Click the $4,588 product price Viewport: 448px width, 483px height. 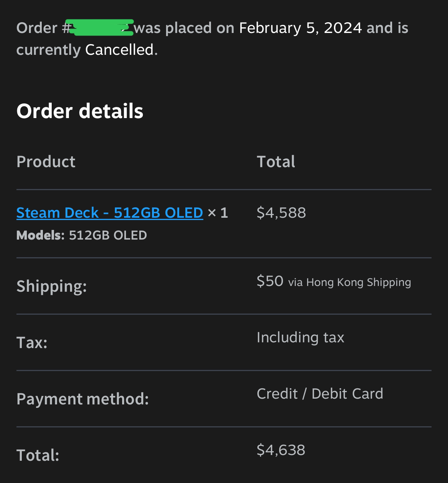click(281, 212)
